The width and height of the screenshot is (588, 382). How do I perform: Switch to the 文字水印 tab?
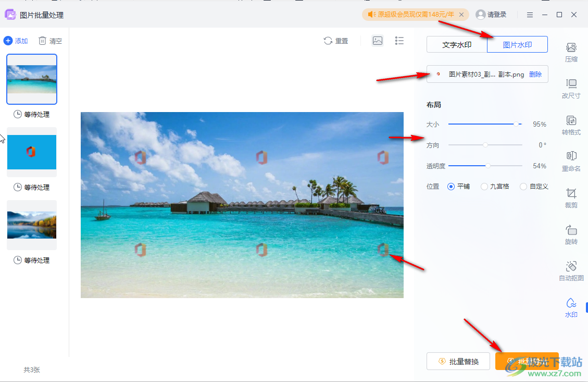457,45
